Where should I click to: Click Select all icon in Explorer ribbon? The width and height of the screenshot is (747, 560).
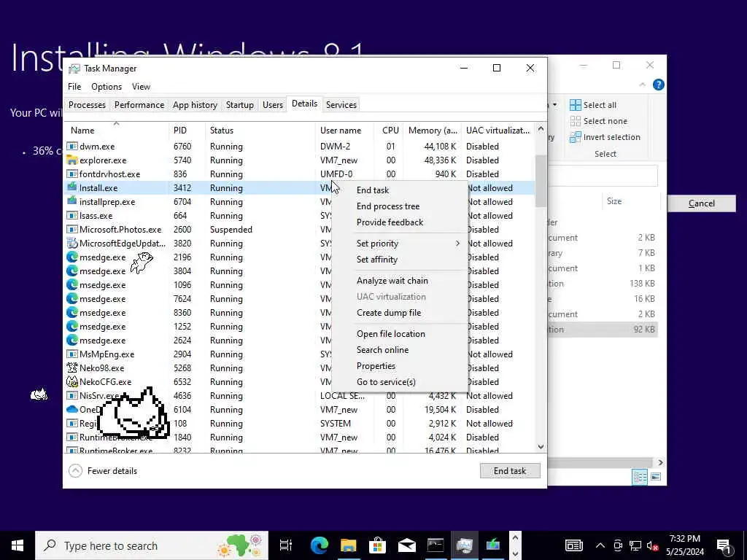[x=575, y=105]
